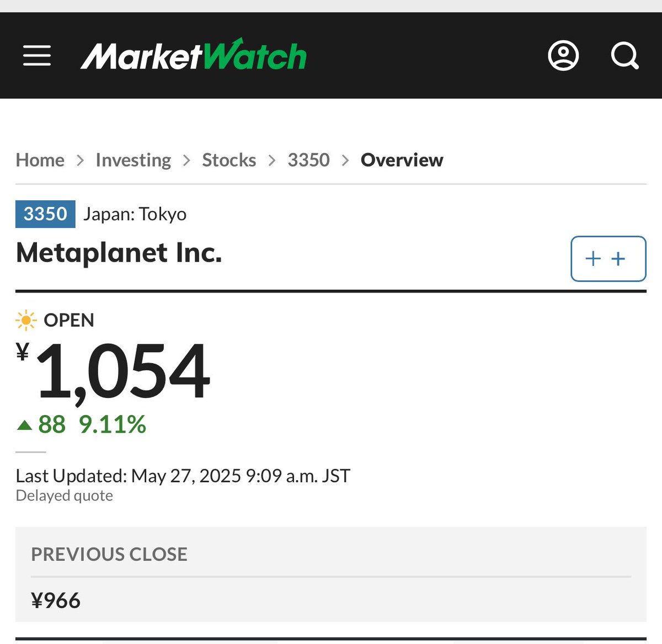662x644 pixels.
Task: Click the Previous Close header
Action: (x=109, y=554)
